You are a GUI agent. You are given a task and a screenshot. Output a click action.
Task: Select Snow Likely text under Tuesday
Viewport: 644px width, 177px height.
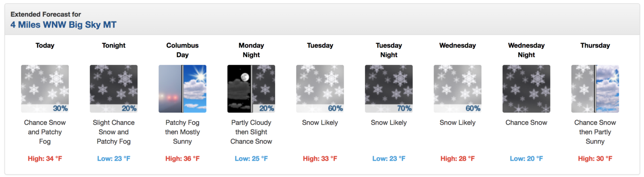[320, 122]
